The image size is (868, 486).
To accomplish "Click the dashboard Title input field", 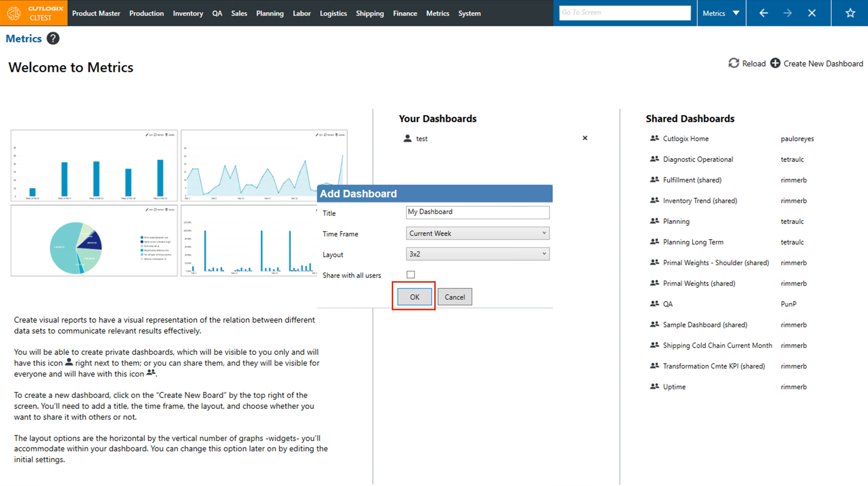I will coord(477,212).
